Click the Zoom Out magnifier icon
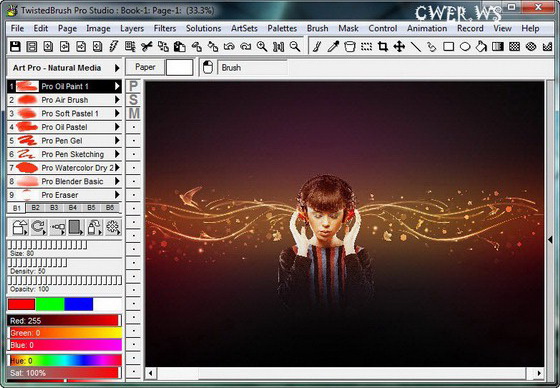This screenshot has height=388, width=560. click(295, 46)
